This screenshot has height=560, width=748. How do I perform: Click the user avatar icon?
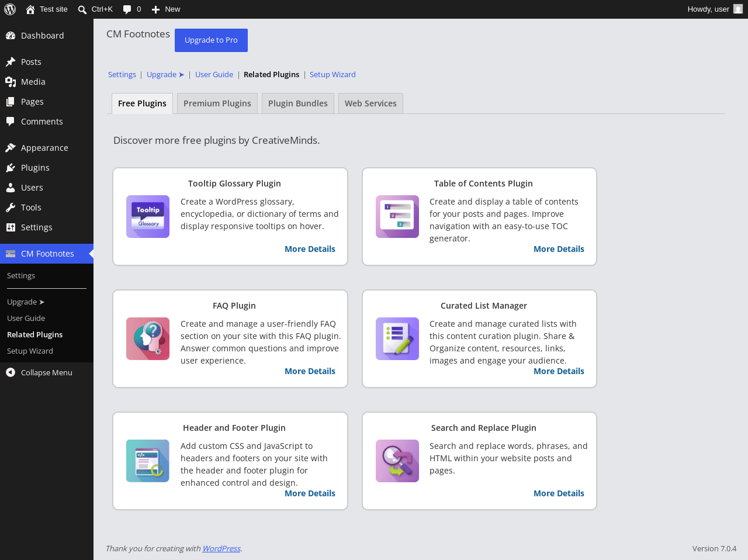[738, 9]
